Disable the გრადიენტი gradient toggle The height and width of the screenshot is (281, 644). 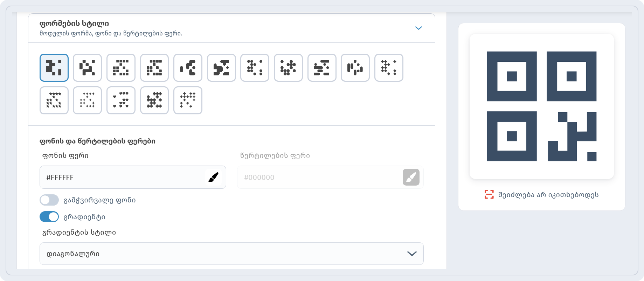49,217
